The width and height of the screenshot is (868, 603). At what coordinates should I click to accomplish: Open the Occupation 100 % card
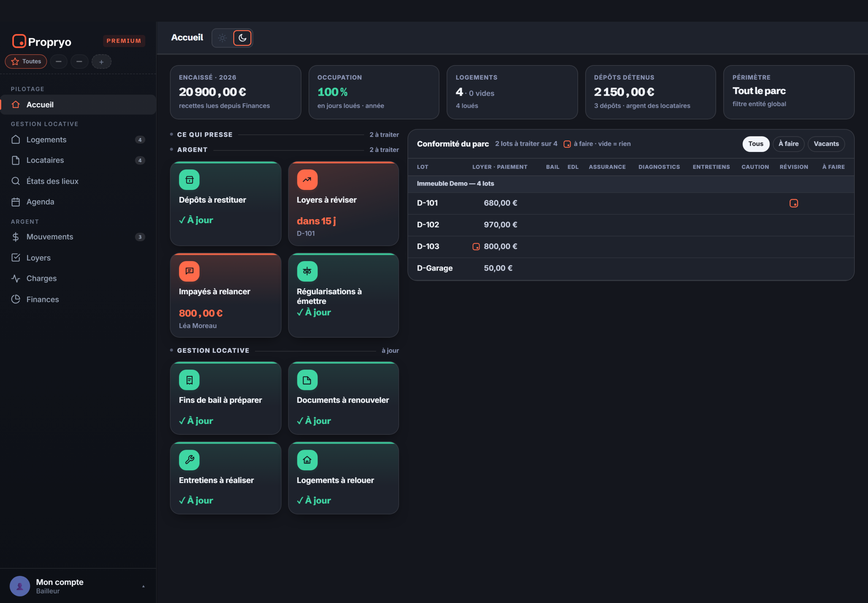[374, 92]
